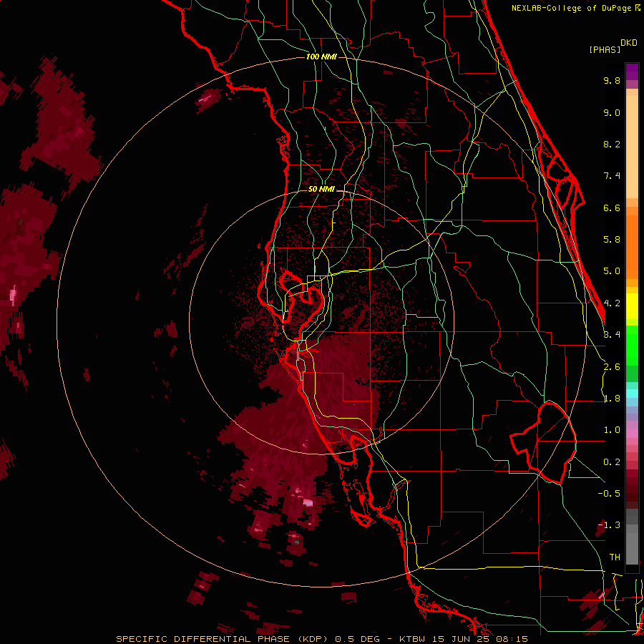Select the 7.4 legend value
The height and width of the screenshot is (644, 644).
click(612, 176)
